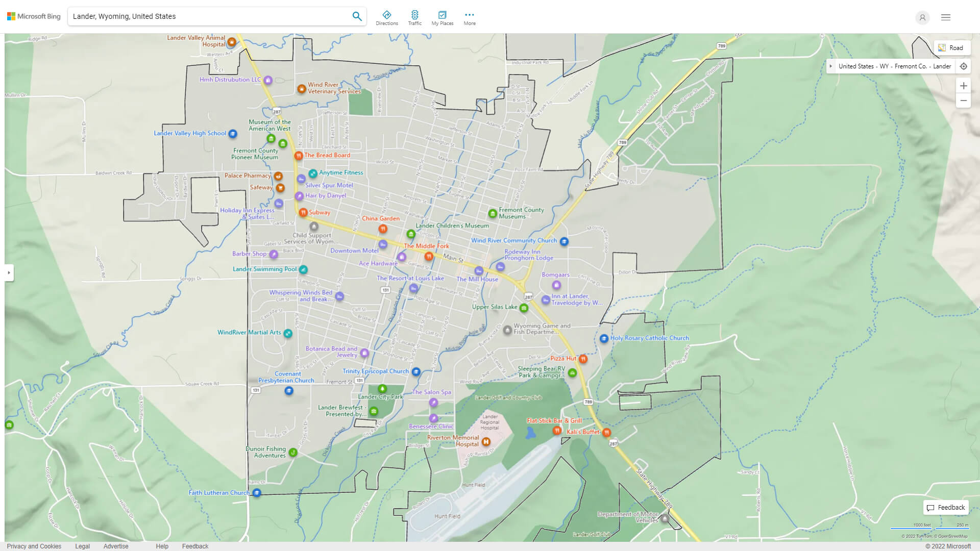This screenshot has height=551, width=980.
Task: Toggle the collapsed left panel arrow
Action: 9,272
